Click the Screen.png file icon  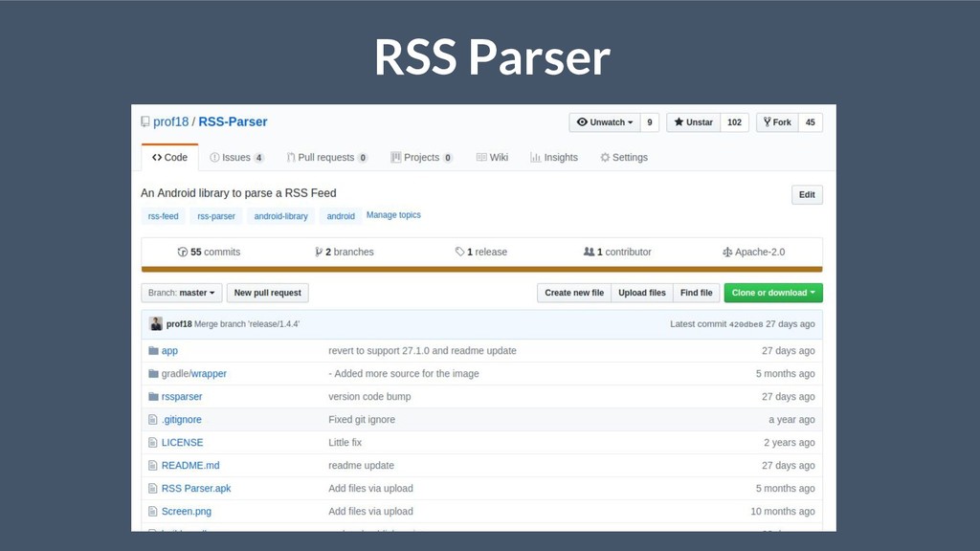(x=152, y=511)
